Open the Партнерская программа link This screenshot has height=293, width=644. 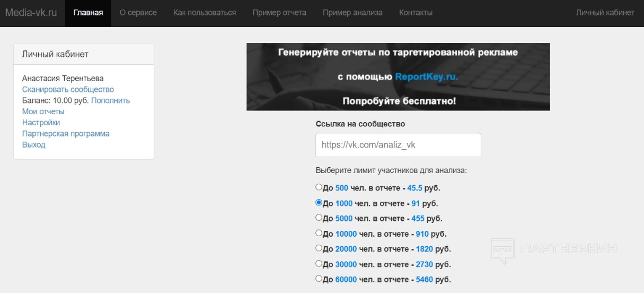[x=66, y=134]
